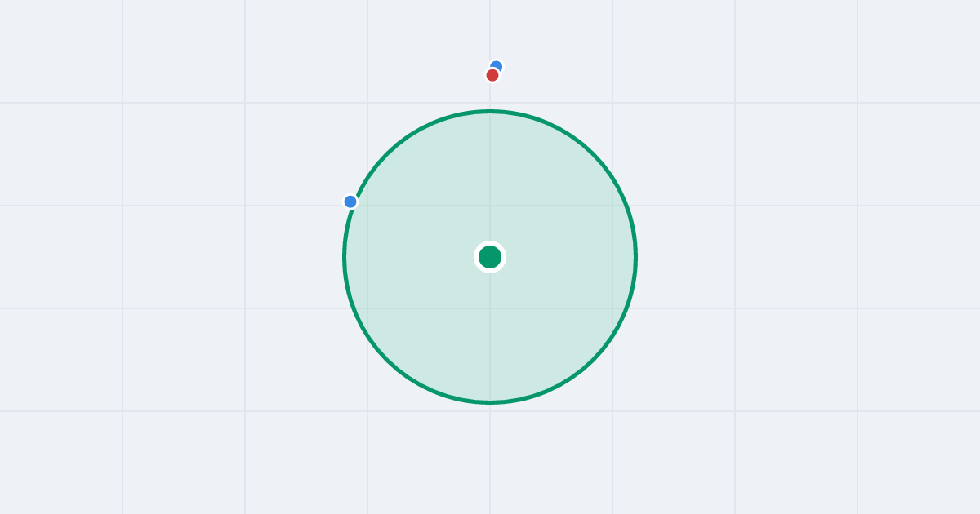Select the green center point of the circle
The image size is (980, 514).
(x=490, y=257)
